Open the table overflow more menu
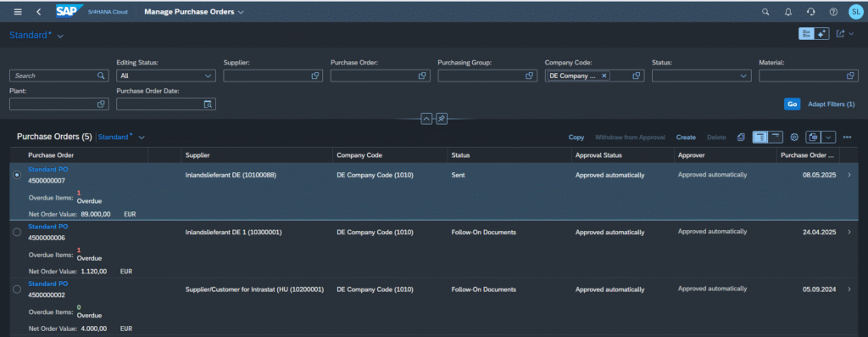The width and height of the screenshot is (868, 337). point(847,137)
